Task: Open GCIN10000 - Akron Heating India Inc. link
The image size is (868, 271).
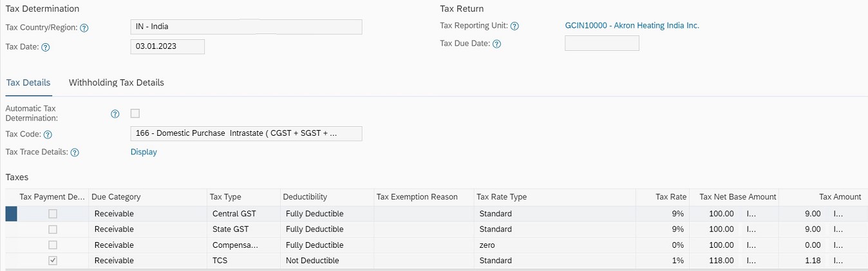Action: click(x=632, y=26)
